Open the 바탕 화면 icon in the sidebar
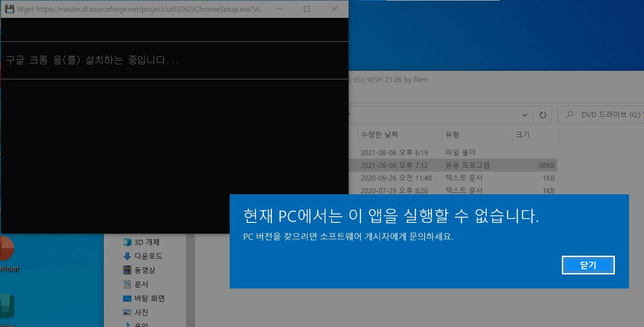The width and height of the screenshot is (644, 327). tap(127, 298)
